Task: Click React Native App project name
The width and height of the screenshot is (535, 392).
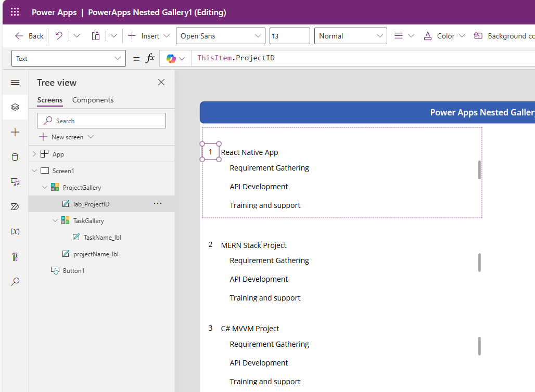Action: [249, 152]
